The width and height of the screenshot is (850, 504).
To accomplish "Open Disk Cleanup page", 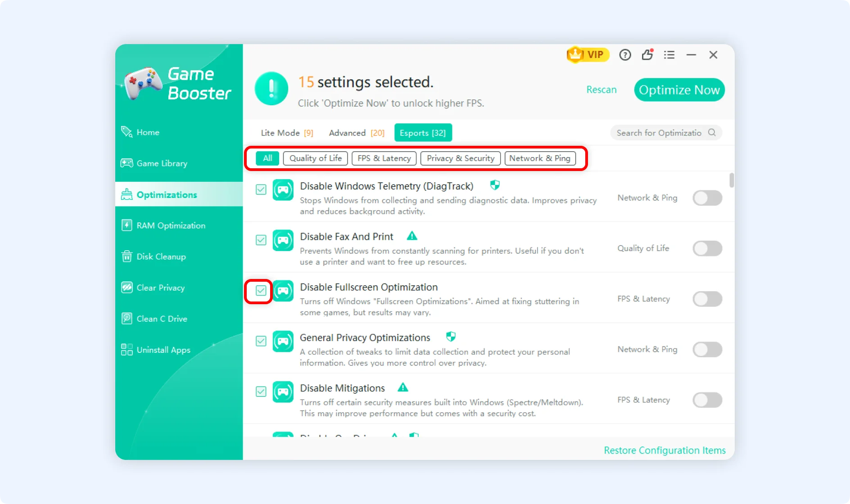I will click(x=179, y=256).
